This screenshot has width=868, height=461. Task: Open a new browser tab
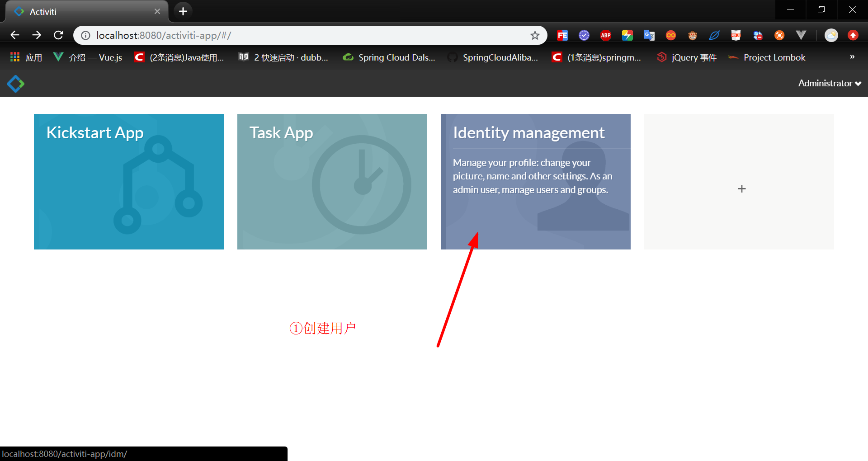(183, 11)
